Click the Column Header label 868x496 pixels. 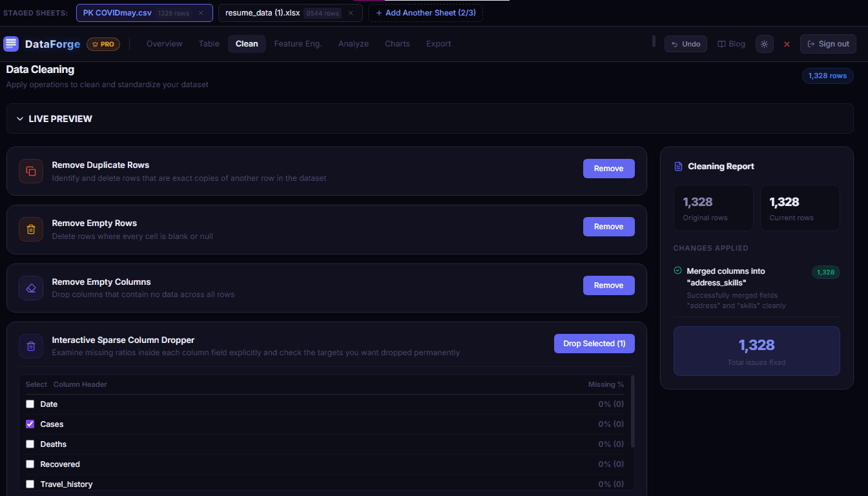tap(80, 384)
